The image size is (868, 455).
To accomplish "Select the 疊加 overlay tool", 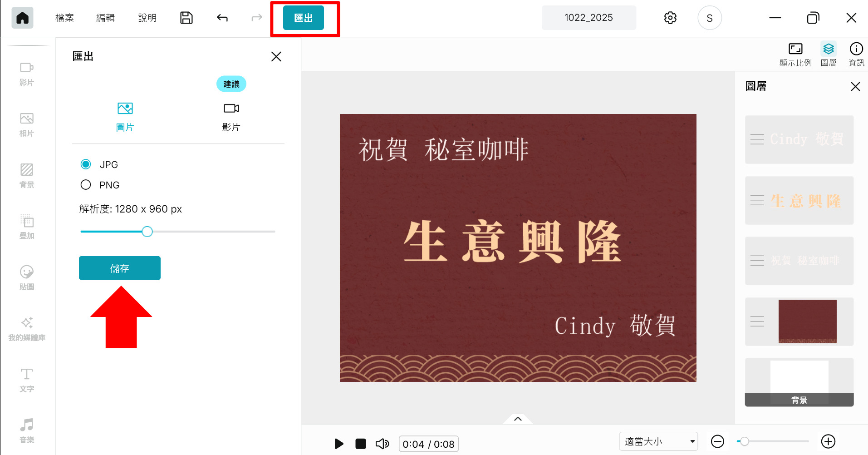I will [27, 227].
